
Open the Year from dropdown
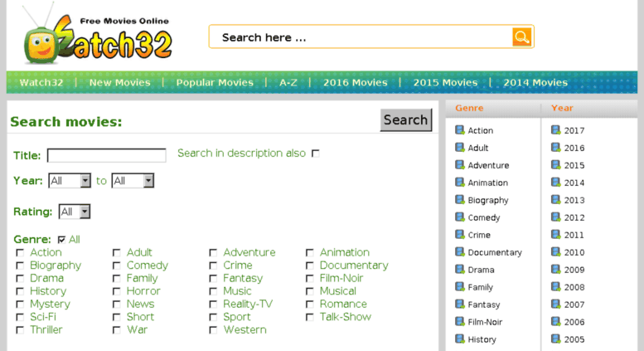[70, 180]
